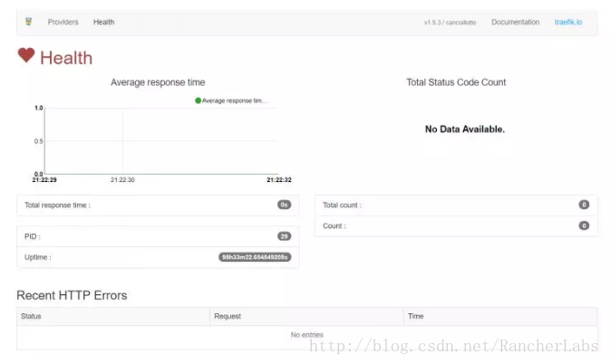Click the Count row value badge
The image size is (610, 364).
point(584,225)
